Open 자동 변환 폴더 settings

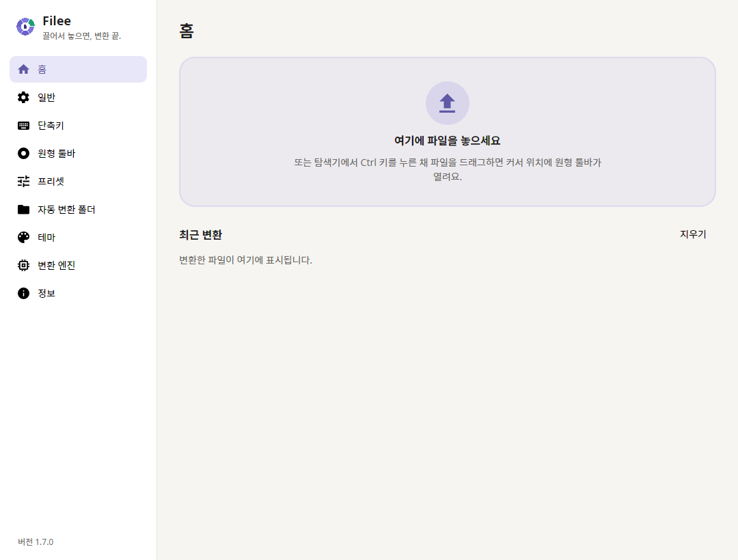click(78, 209)
